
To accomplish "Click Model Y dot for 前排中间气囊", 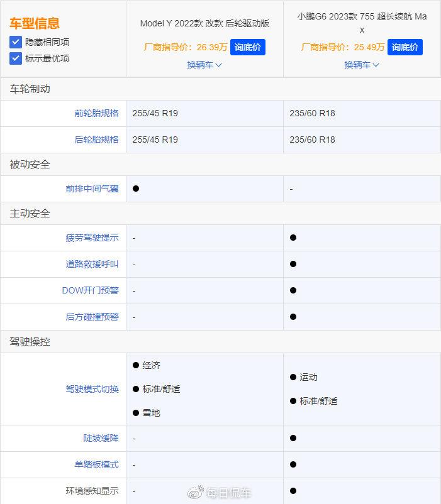I will 136,189.
